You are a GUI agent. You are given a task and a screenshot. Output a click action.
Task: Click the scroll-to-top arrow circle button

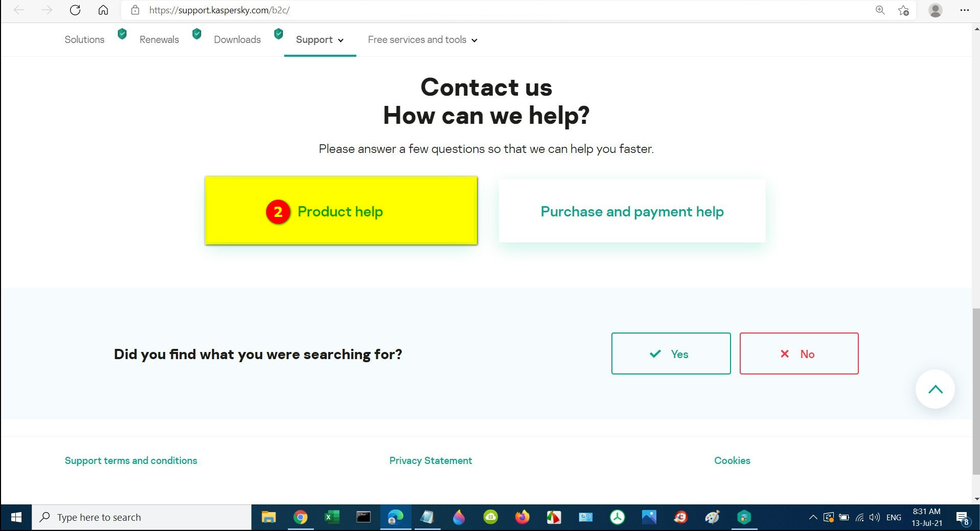[x=935, y=389]
